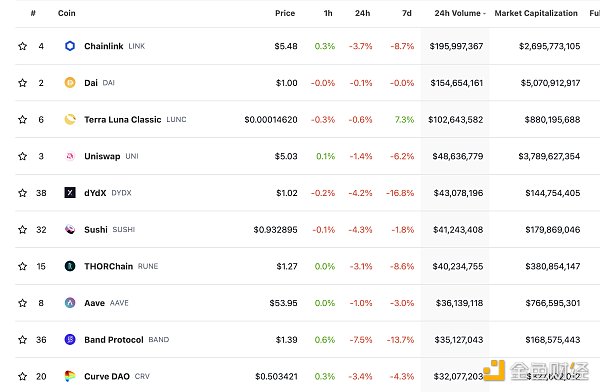Click the Sushi coin logo icon
The width and height of the screenshot is (600, 392).
click(70, 229)
